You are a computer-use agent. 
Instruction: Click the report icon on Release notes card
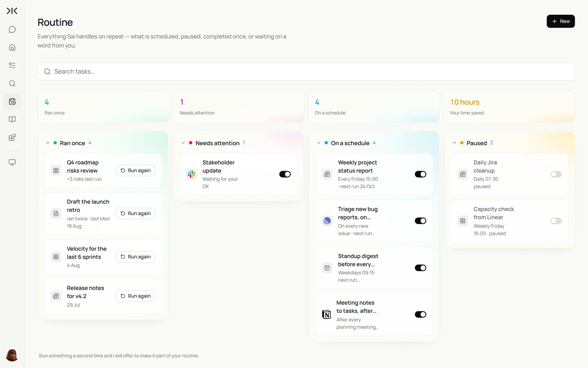(56, 296)
